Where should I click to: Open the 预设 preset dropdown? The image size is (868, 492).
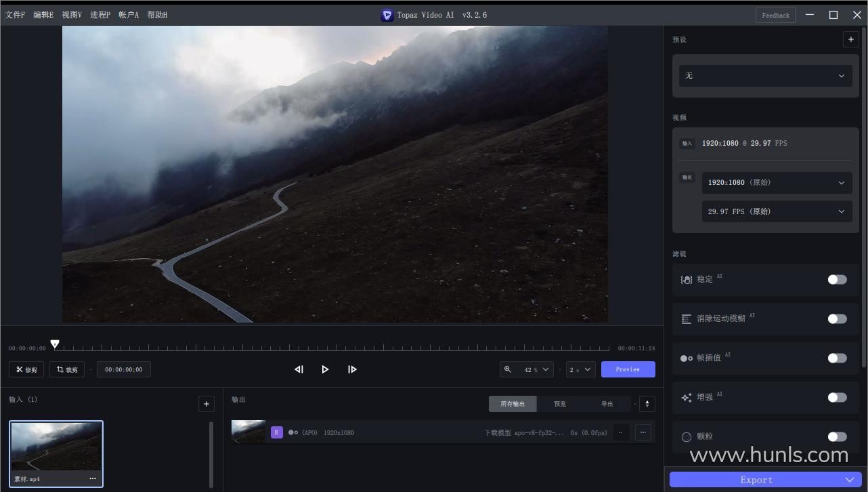(x=766, y=76)
